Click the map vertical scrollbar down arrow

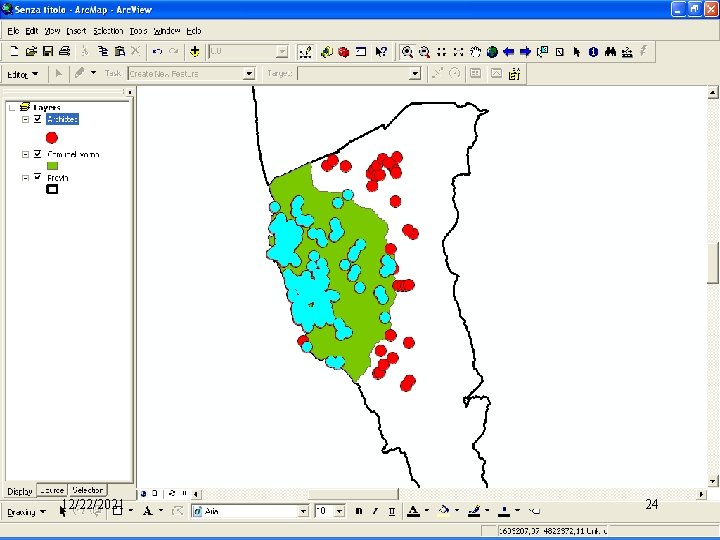click(x=713, y=481)
